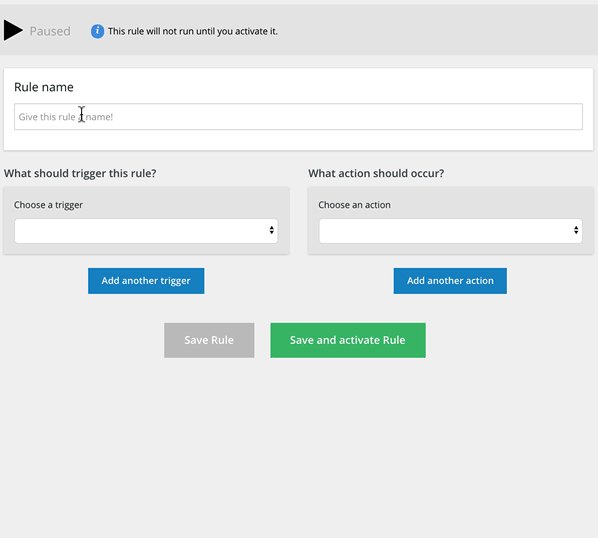Click the blue info icon

point(97,31)
